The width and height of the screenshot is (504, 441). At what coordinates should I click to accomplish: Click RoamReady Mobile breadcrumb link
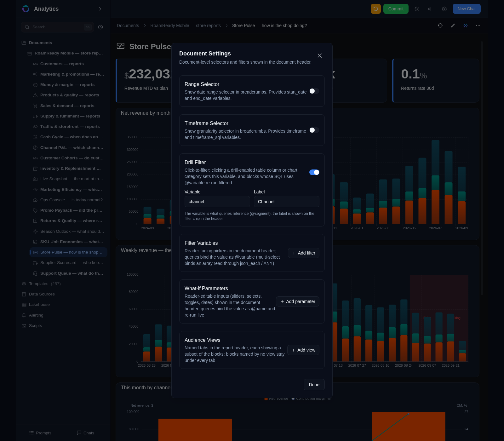click(186, 26)
